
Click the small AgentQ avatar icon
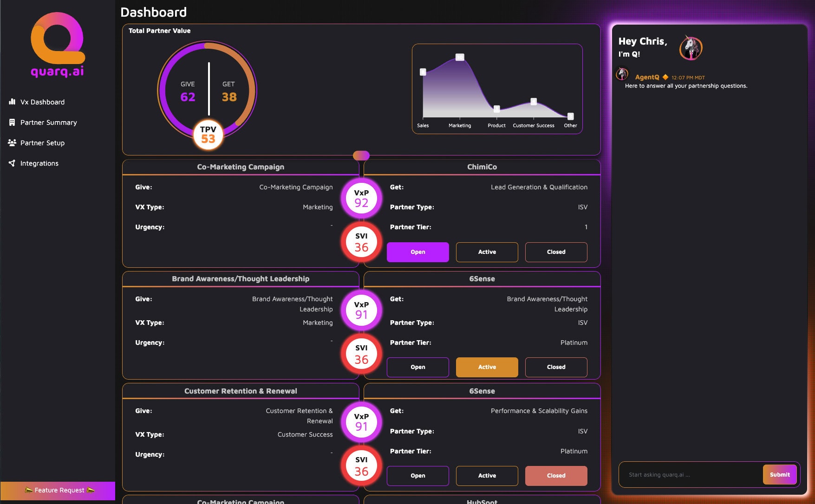coord(622,74)
